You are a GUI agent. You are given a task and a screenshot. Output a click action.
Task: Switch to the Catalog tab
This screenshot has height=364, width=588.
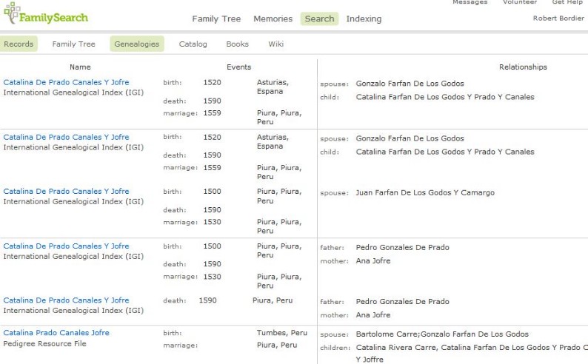[x=193, y=44]
